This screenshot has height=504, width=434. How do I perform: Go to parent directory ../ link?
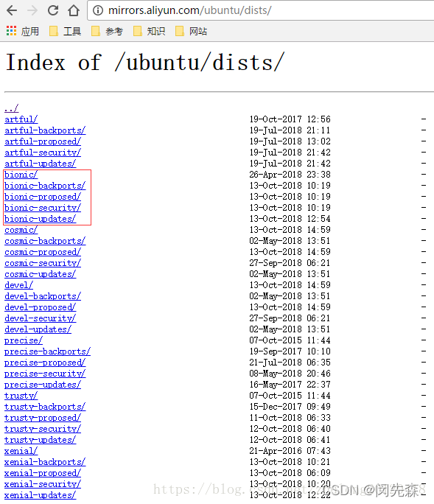point(12,108)
